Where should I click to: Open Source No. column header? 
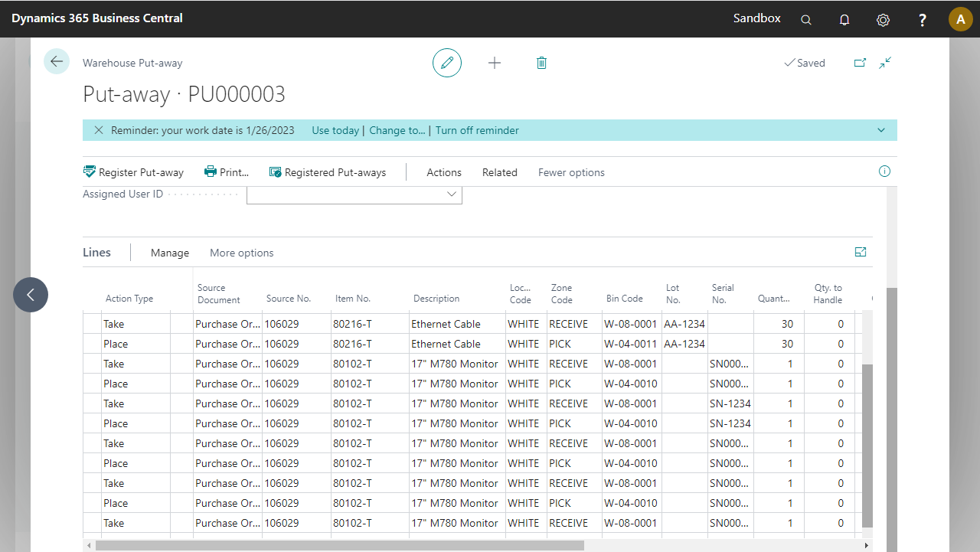tap(289, 299)
